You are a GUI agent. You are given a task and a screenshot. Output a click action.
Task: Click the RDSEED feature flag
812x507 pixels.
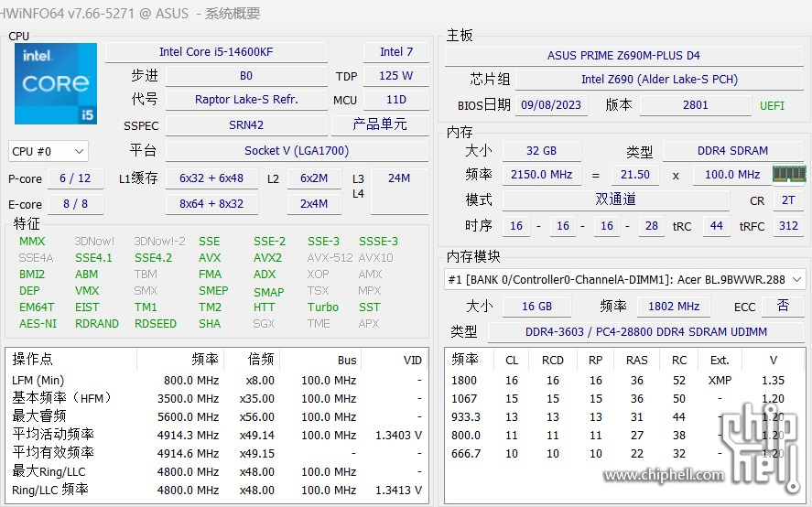[156, 324]
